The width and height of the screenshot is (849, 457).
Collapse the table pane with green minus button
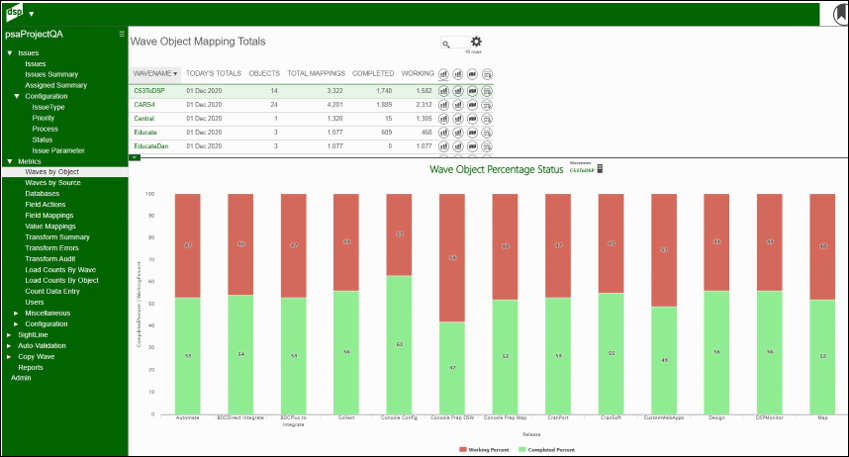[134, 158]
